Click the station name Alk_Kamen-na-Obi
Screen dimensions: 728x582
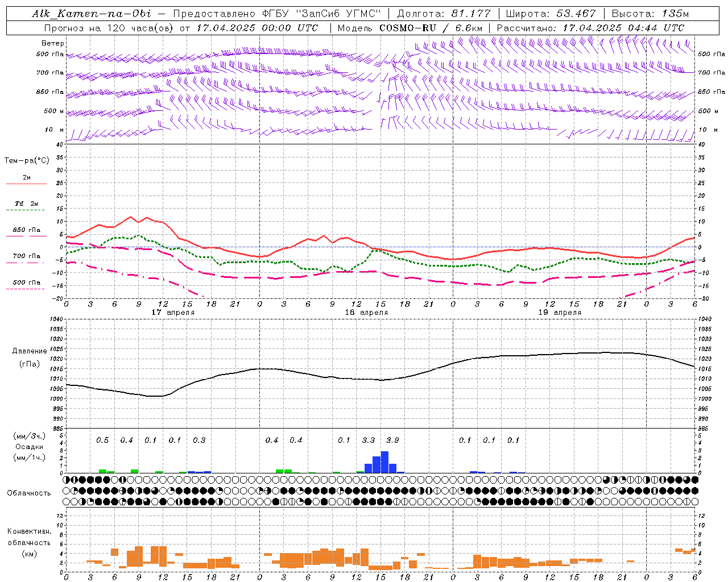tap(92, 14)
